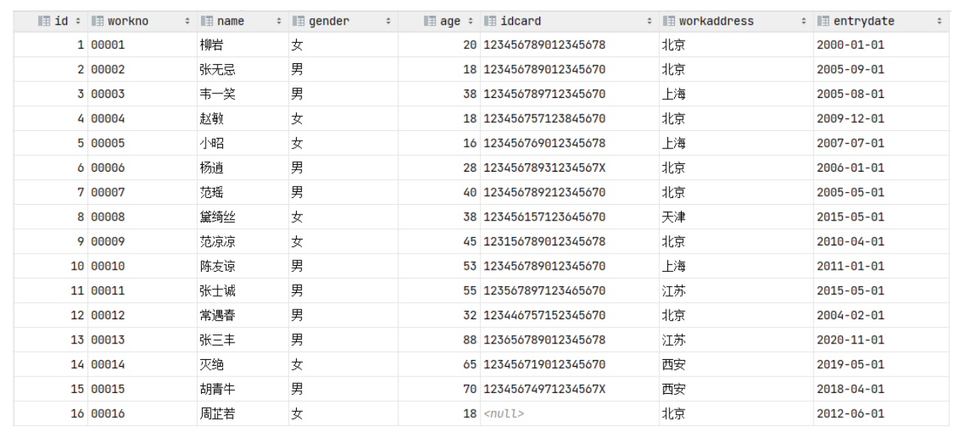The width and height of the screenshot is (980, 439).
Task: Select the name cell 韦一笑
Action: pyautogui.click(x=243, y=94)
